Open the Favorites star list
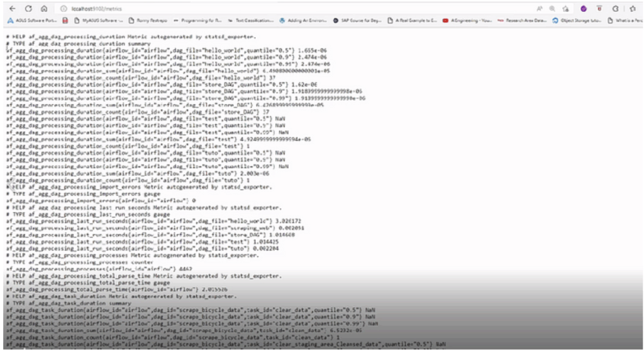 point(631,9)
